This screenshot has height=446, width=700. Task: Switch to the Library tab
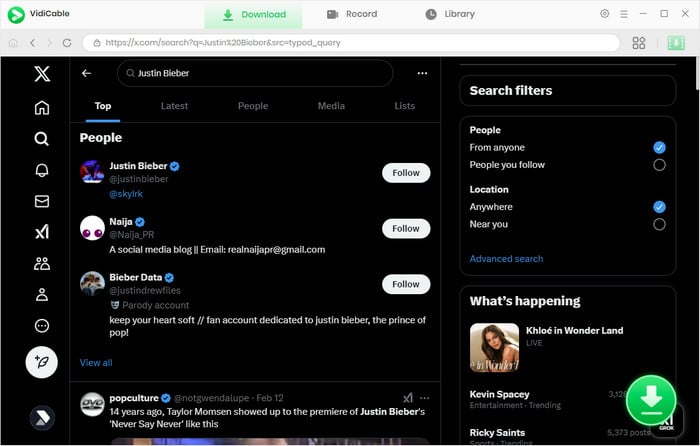[450, 14]
